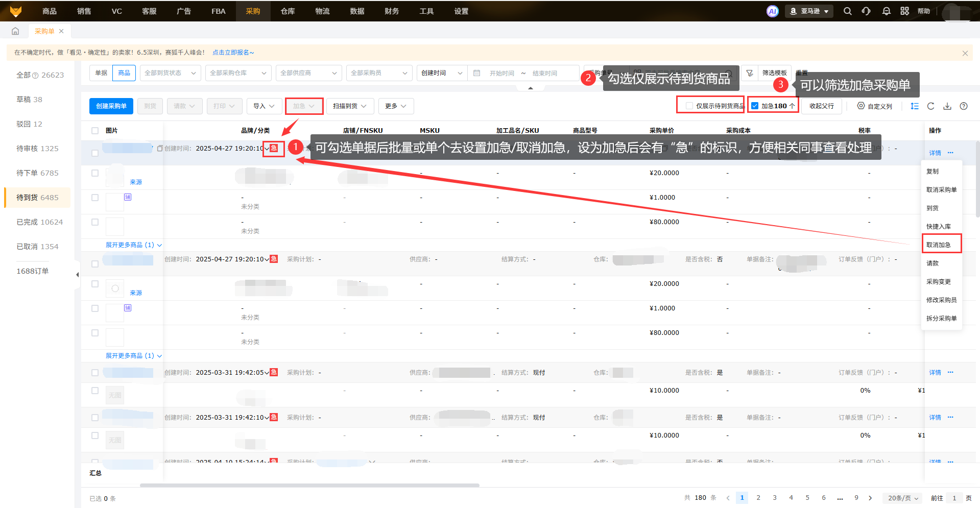This screenshot has width=980, height=508.
Task: Select 快捷入库 in the context menu
Action: coord(939,227)
